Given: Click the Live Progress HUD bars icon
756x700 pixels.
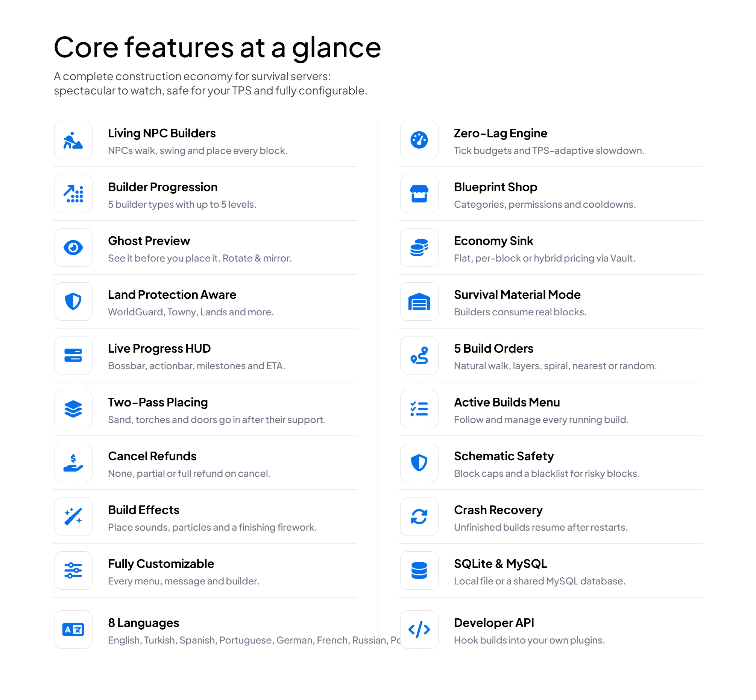Looking at the screenshot, I should click(x=73, y=355).
